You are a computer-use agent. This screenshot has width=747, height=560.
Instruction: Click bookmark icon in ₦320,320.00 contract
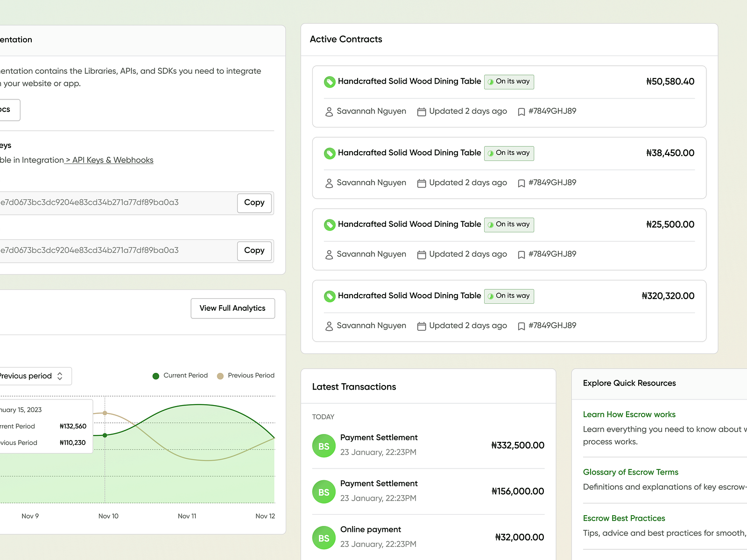point(521,326)
